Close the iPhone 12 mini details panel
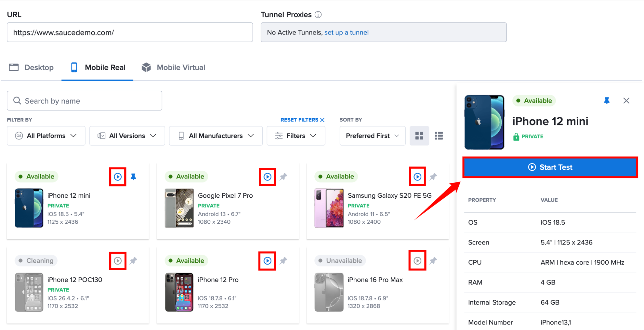644x330 pixels. (626, 101)
